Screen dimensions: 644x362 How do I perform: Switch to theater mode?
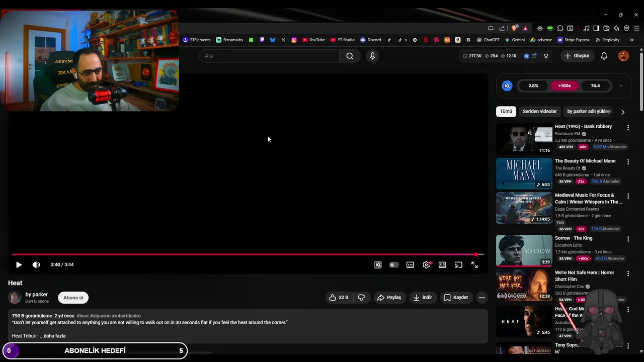442,265
